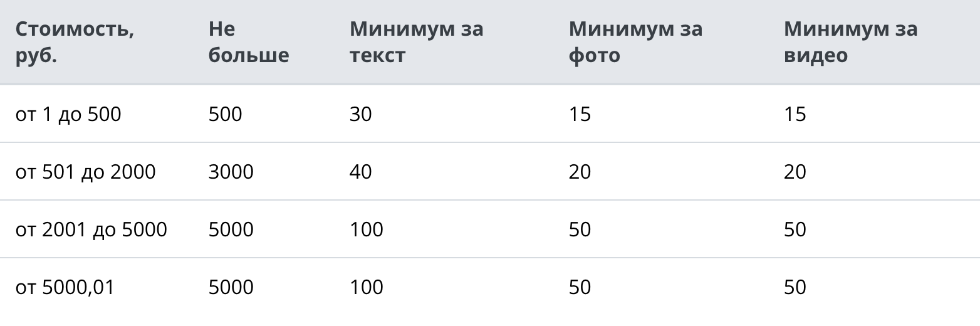Click the "3000" value under Не больше
The height and width of the screenshot is (326, 980).
[231, 172]
